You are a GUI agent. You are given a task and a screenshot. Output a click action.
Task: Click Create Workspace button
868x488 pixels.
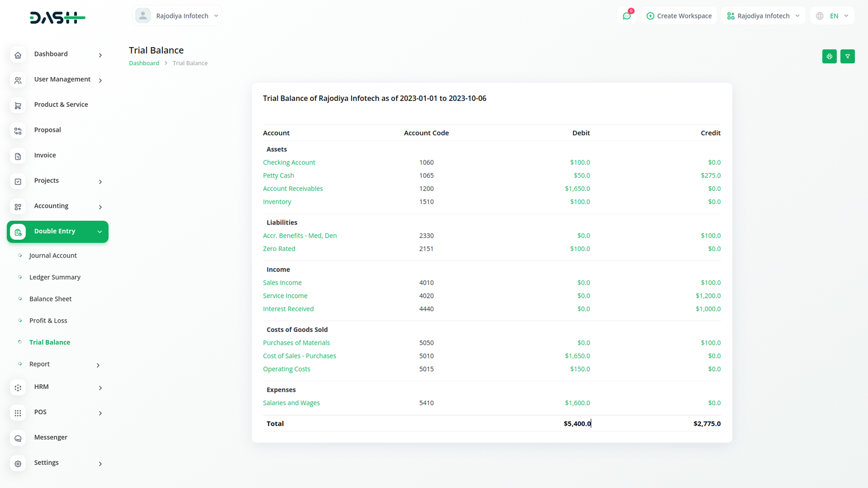pyautogui.click(x=679, y=16)
